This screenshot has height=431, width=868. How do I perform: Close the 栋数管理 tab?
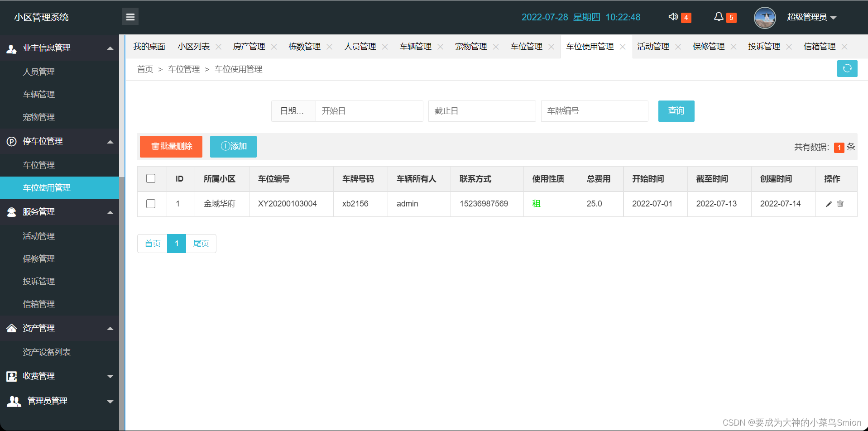click(330, 47)
